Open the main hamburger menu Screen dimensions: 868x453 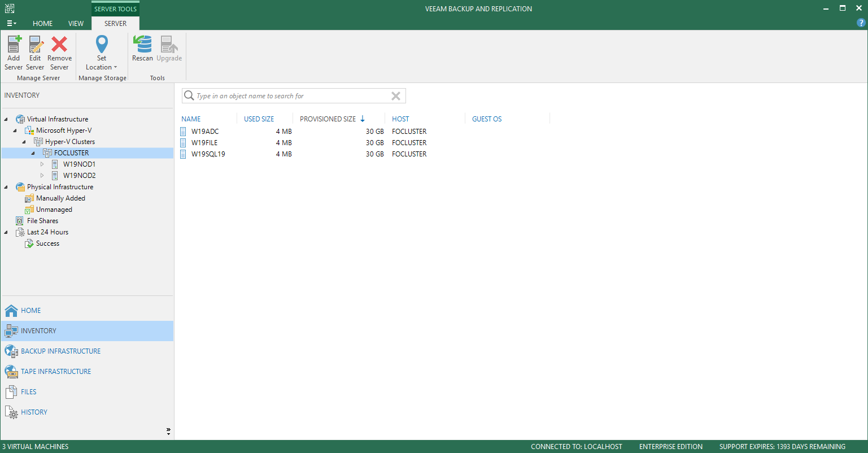pos(11,24)
